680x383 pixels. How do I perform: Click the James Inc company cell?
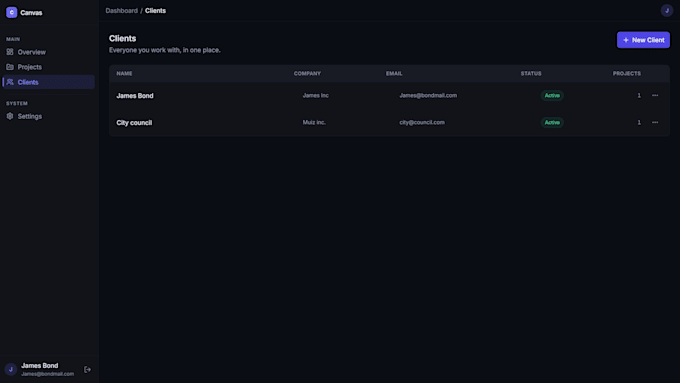click(x=316, y=95)
